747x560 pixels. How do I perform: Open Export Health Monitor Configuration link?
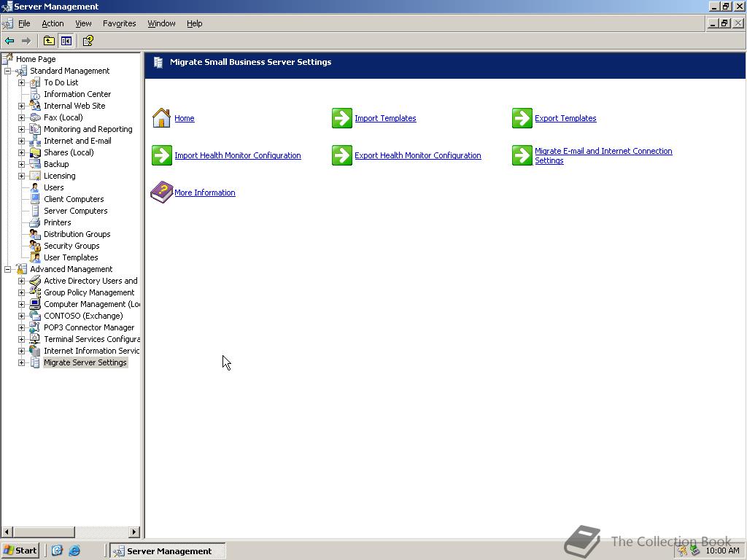(418, 155)
